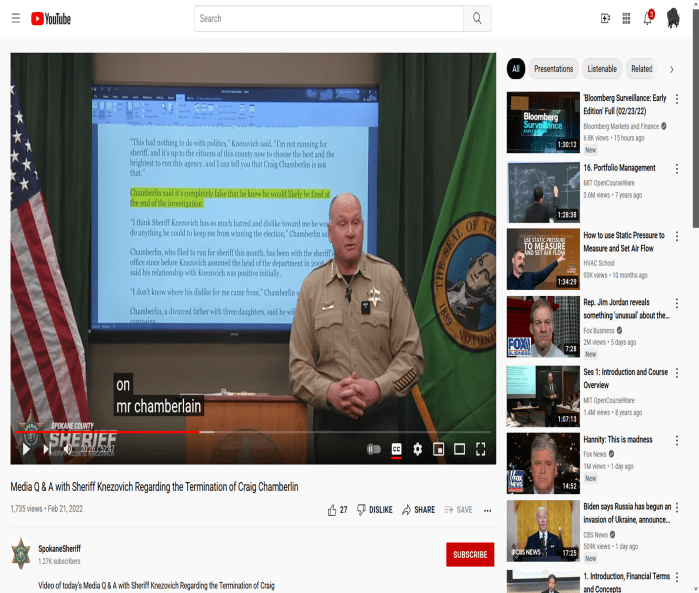Toggle theater mode view
Viewport: 699px width, 593px height.
[x=459, y=449]
